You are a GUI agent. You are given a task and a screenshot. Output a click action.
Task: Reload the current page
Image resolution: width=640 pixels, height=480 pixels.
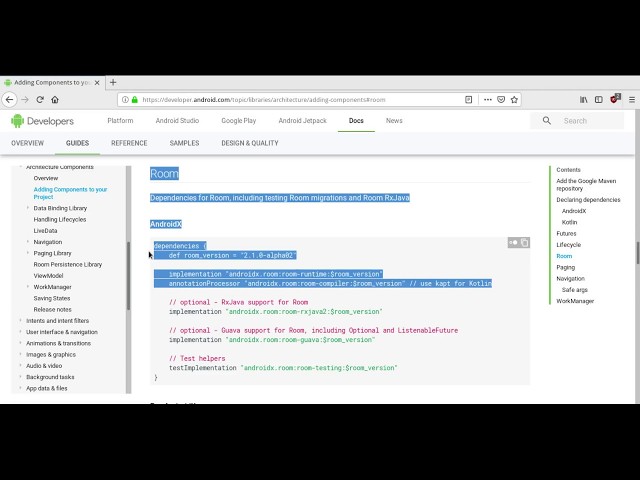(x=40, y=100)
